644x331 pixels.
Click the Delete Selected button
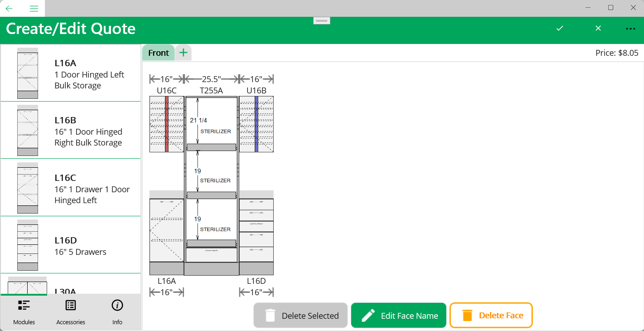(300, 316)
